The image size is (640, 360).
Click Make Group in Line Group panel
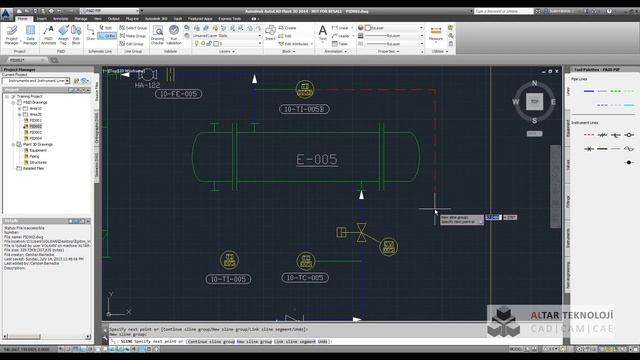tap(133, 36)
